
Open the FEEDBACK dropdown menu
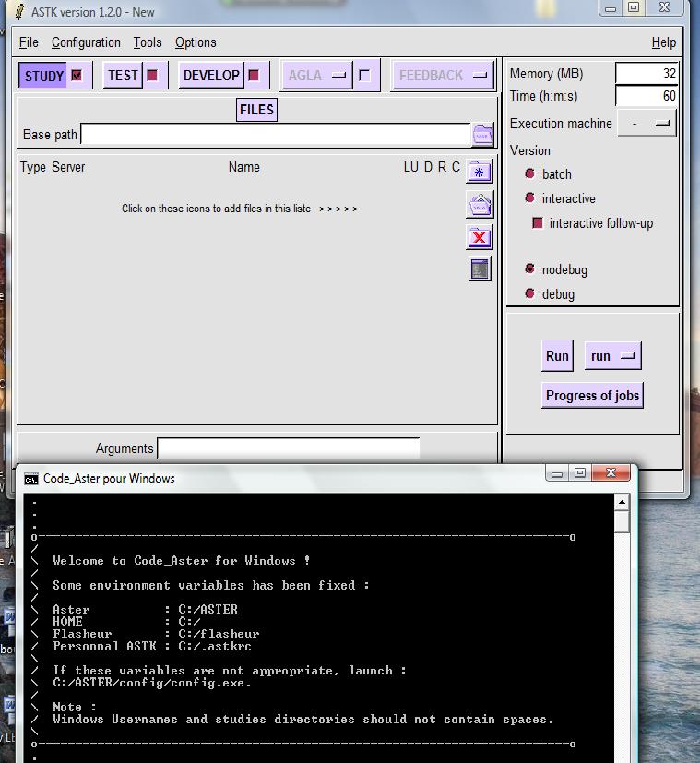(x=443, y=76)
